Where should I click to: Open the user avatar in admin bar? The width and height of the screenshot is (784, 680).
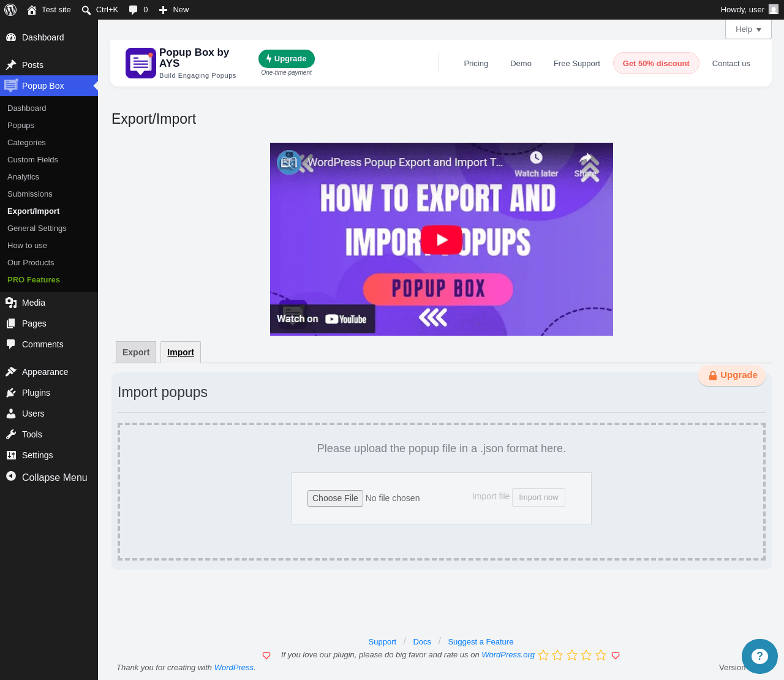pos(774,10)
